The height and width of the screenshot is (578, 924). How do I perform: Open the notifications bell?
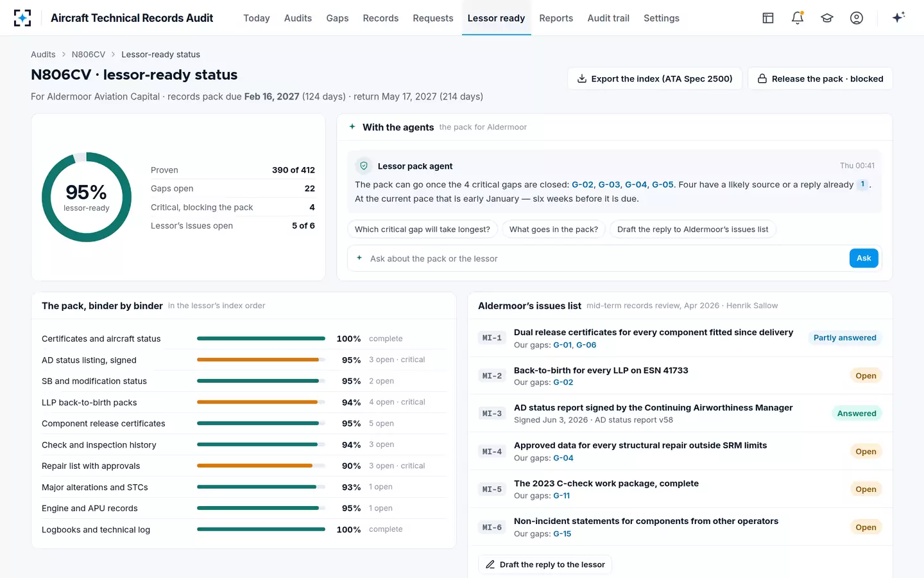pyautogui.click(x=798, y=18)
